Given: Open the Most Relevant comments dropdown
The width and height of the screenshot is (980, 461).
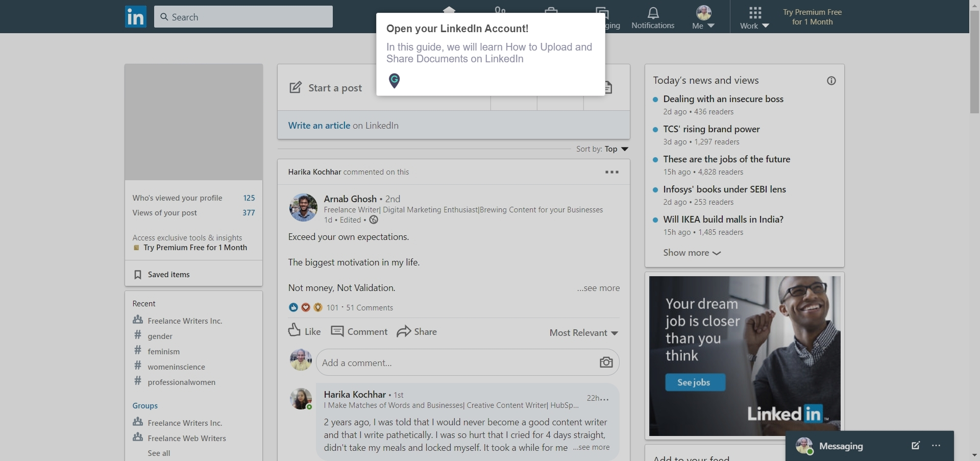Looking at the screenshot, I should (583, 333).
